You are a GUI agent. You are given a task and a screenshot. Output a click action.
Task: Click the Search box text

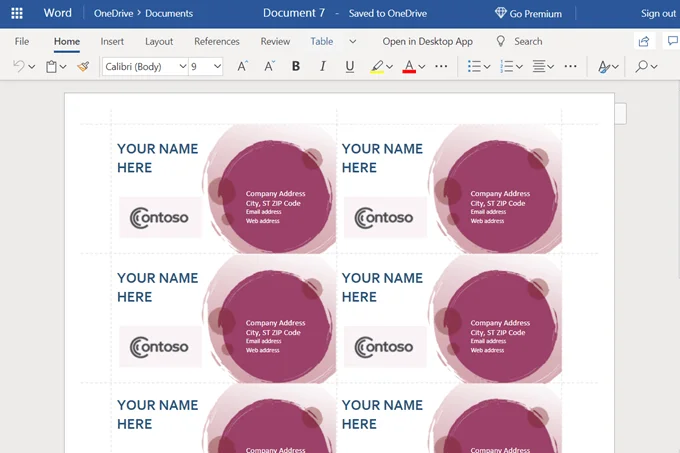[528, 42]
